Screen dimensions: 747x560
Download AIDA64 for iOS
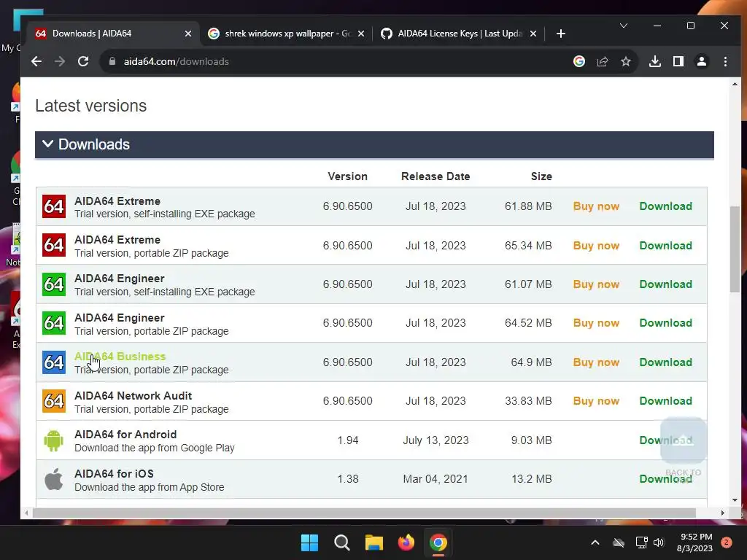point(665,478)
